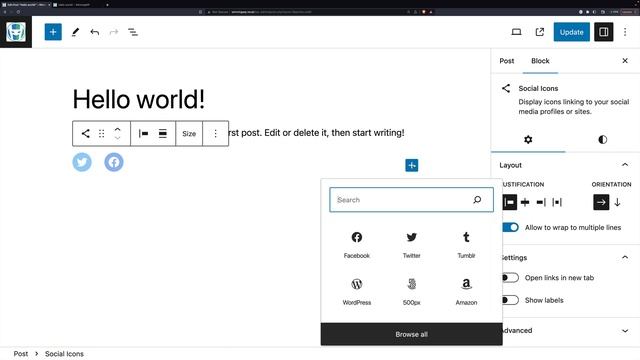
Task: Select the Hello world! post title
Action: pyautogui.click(x=139, y=99)
